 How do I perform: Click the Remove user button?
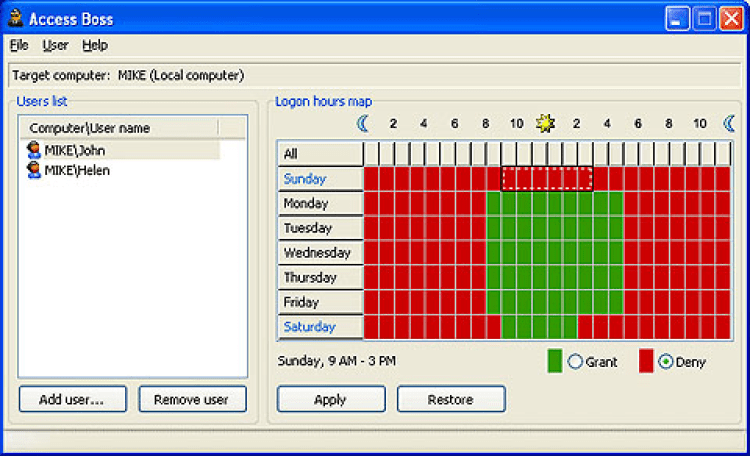click(x=192, y=399)
